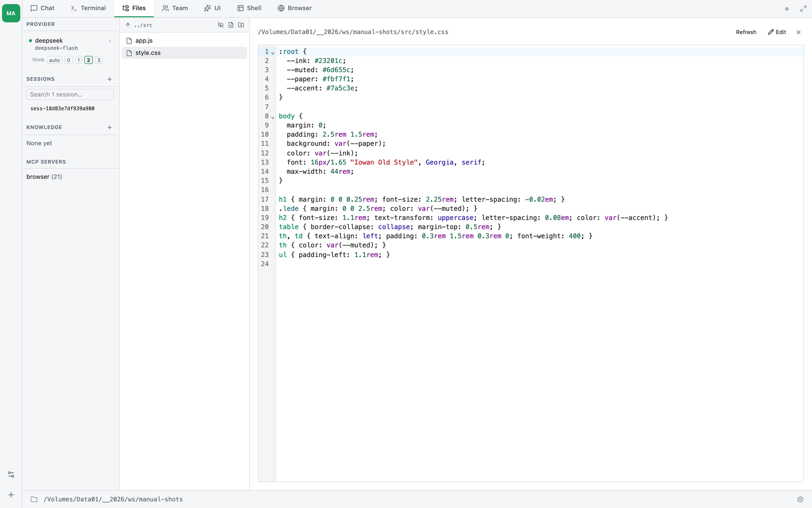Click line number 24 in gutter
The width and height of the screenshot is (812, 508).
point(265,264)
